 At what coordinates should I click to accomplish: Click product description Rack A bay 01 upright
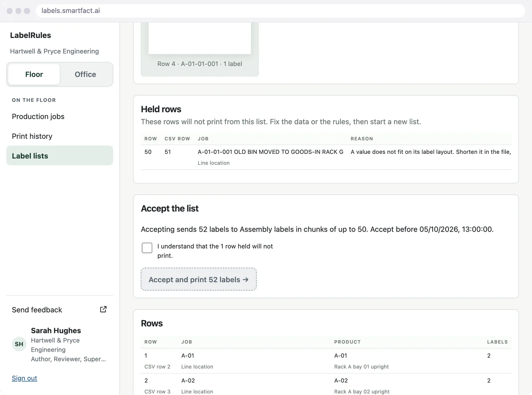(362, 367)
